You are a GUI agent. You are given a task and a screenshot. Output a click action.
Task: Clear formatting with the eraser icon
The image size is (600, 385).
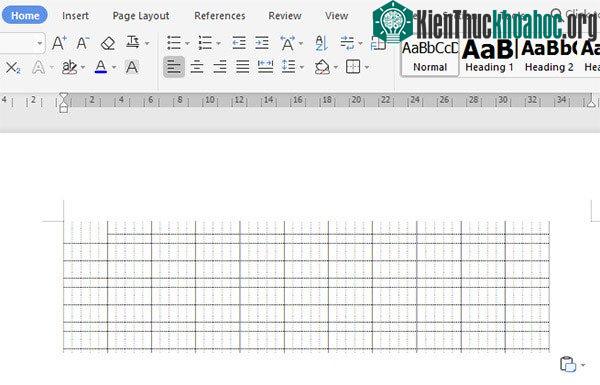[x=108, y=43]
